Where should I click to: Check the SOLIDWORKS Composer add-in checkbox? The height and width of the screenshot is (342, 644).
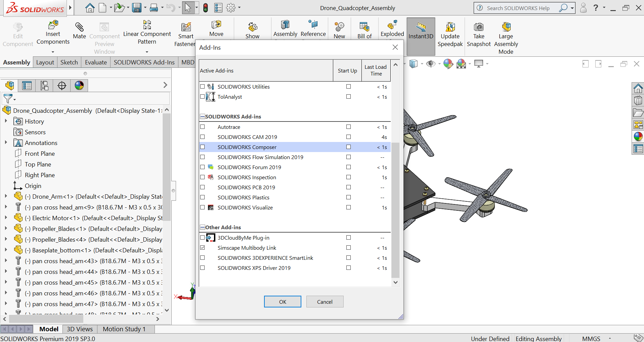[203, 147]
